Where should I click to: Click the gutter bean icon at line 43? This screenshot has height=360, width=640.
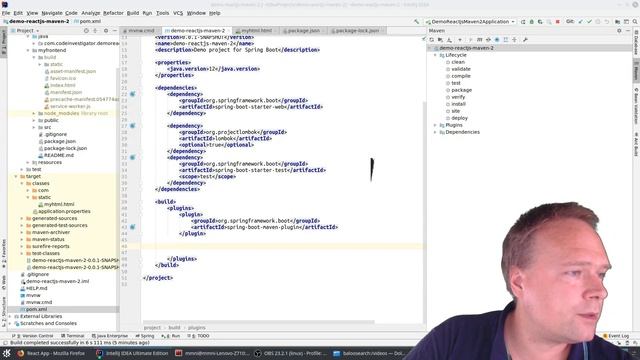[x=133, y=227]
